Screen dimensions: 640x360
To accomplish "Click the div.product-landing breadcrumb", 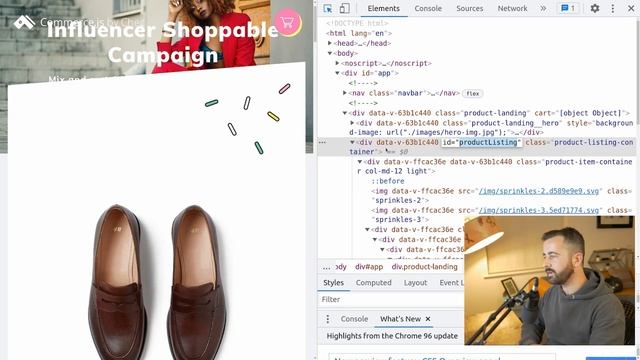I will (x=424, y=267).
